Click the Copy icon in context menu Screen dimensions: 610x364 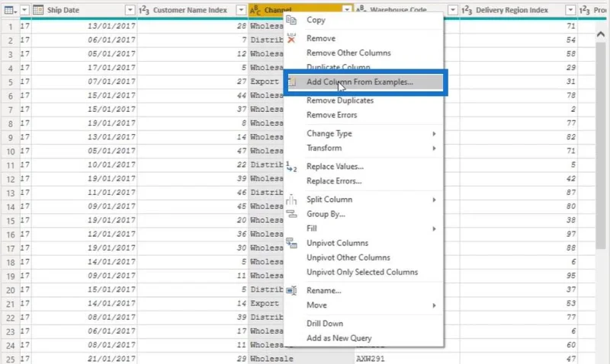point(291,20)
